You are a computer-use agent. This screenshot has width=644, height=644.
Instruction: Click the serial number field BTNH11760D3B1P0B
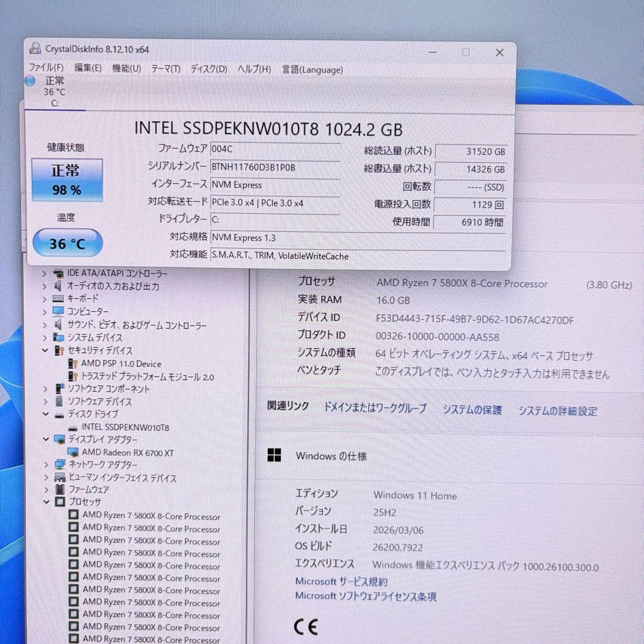pyautogui.click(x=275, y=167)
